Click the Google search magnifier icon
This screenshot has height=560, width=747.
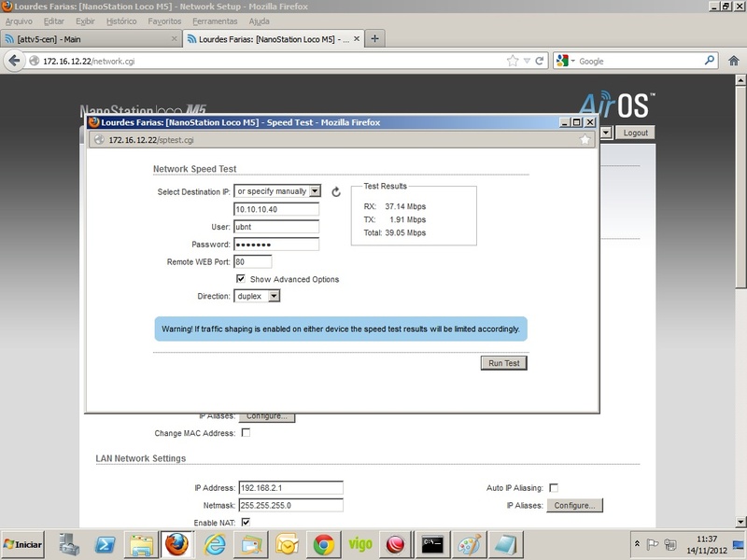(x=710, y=61)
